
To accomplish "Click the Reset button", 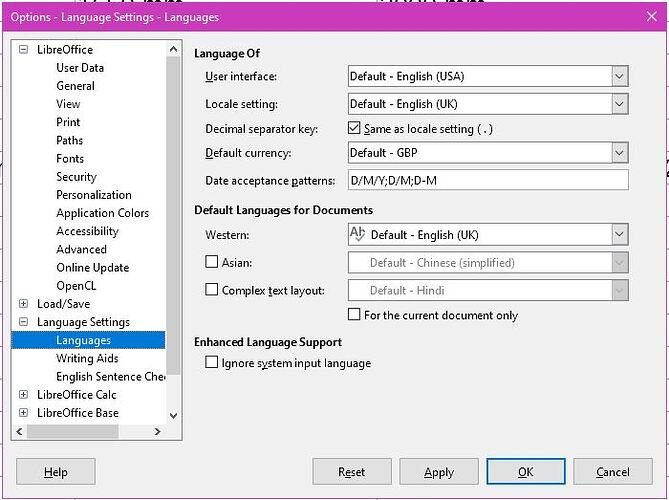I will 352,472.
